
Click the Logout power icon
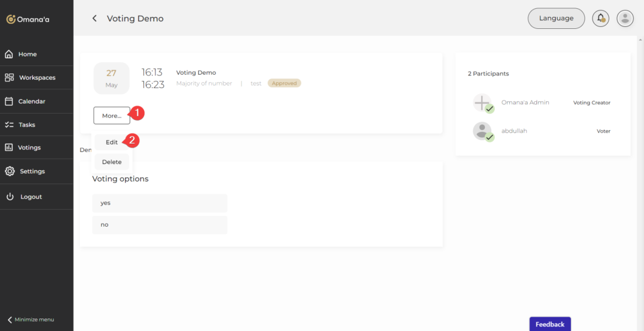click(x=9, y=197)
